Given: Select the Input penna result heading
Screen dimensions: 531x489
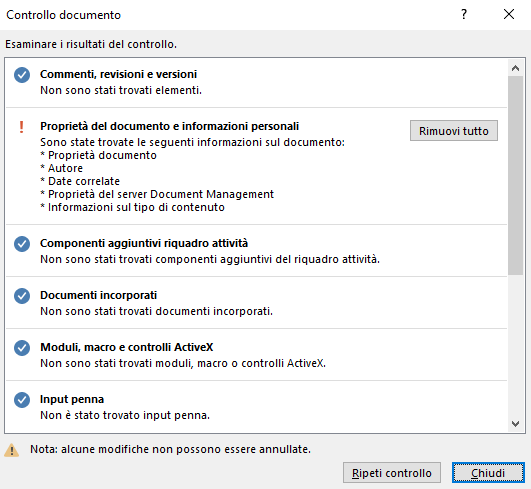Looking at the screenshot, I should (x=72, y=399).
